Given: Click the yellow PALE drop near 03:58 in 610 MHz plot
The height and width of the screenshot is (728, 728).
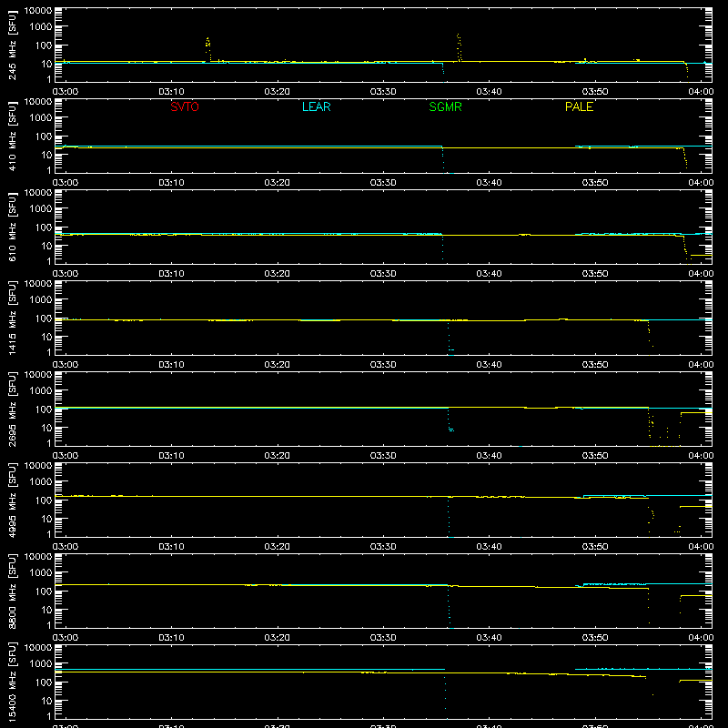Looking at the screenshot, I should click(x=685, y=248).
